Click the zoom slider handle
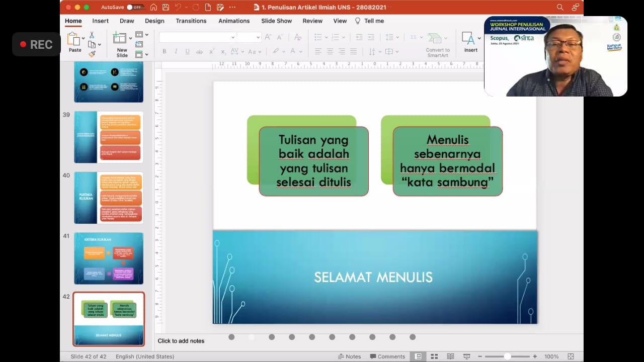644x362 pixels. [x=507, y=356]
